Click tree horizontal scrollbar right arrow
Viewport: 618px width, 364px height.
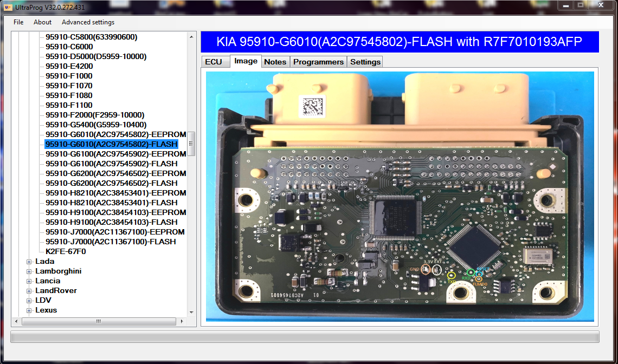tap(182, 321)
